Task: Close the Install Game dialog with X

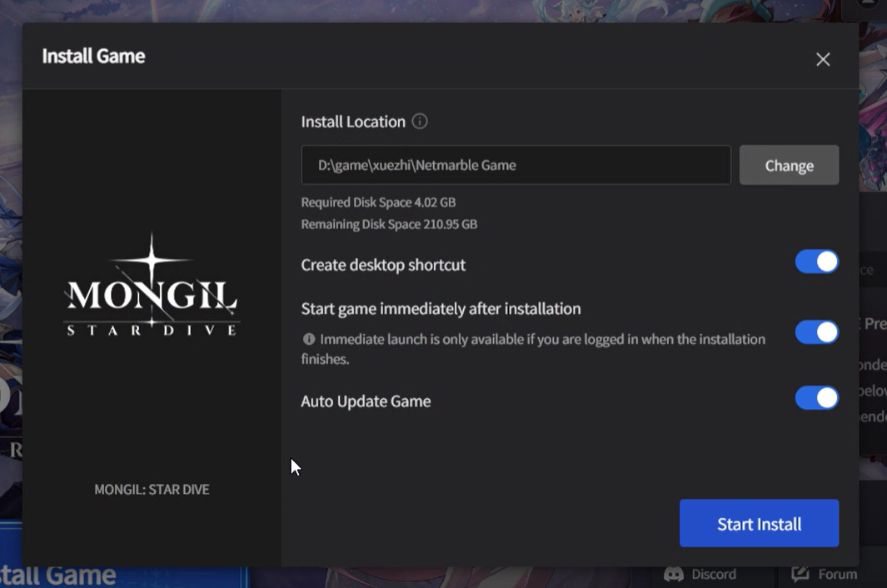Action: coord(823,59)
